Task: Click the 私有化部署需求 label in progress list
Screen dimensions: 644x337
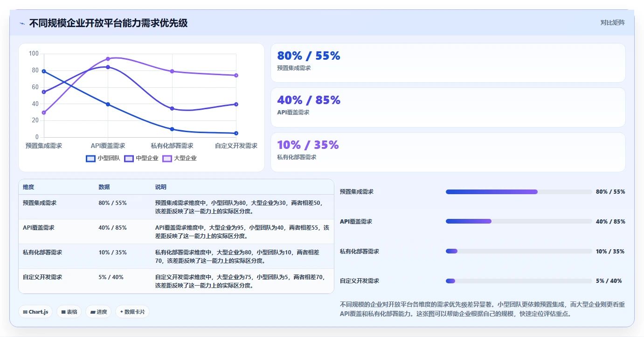Action: [360, 251]
